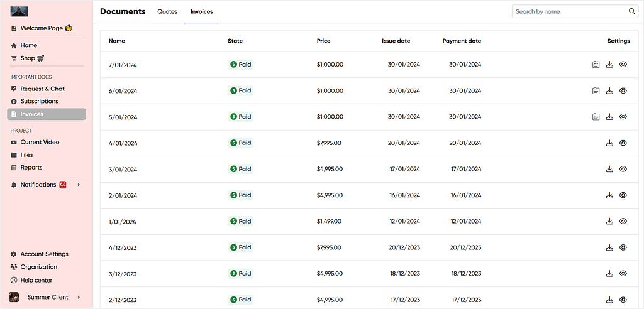This screenshot has width=644, height=309.
Task: Expand Summer Client user menu arrow
Action: click(79, 297)
